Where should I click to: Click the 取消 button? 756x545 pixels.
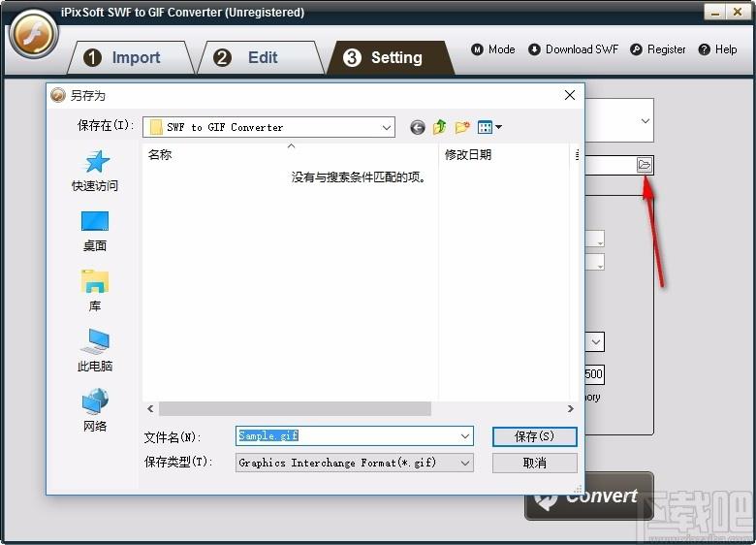pos(534,464)
